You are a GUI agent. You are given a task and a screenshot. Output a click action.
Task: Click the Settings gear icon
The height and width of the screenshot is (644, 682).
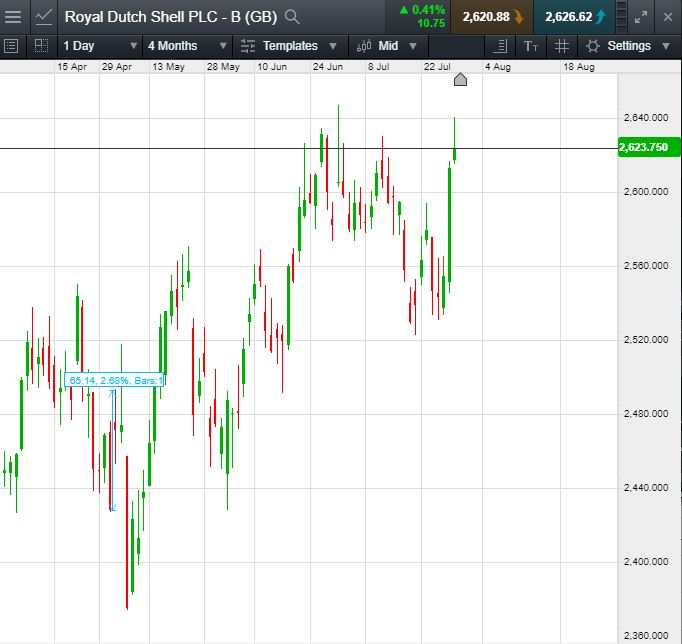(593, 46)
